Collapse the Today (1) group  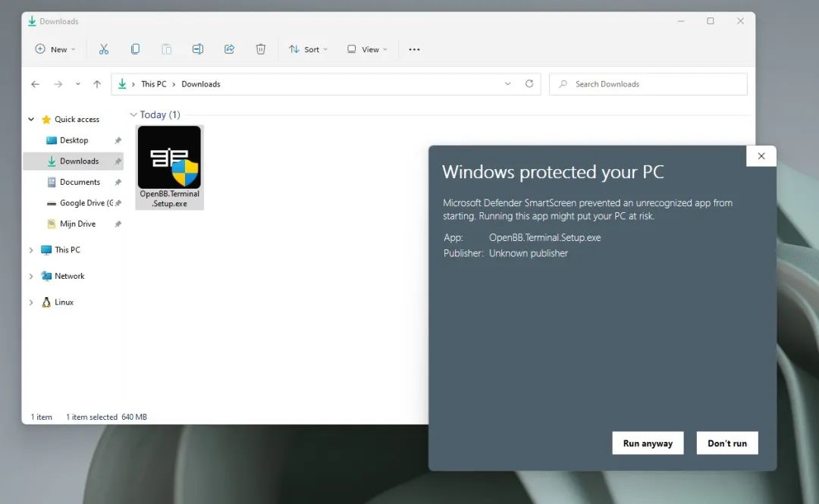pyautogui.click(x=133, y=115)
